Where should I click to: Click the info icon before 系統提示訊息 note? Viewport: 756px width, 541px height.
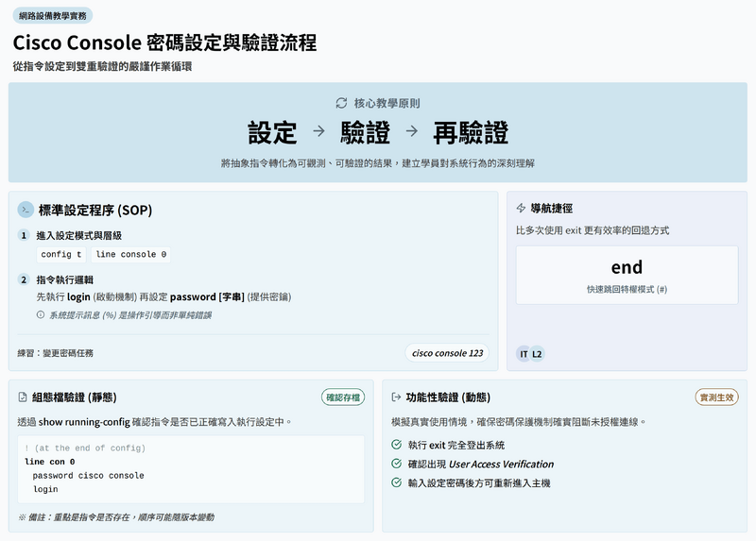pos(40,314)
